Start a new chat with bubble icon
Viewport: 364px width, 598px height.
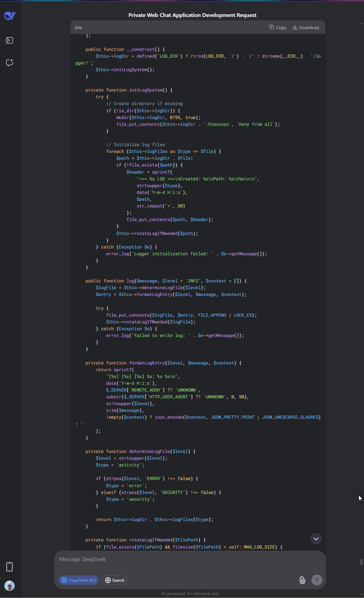tap(9, 63)
